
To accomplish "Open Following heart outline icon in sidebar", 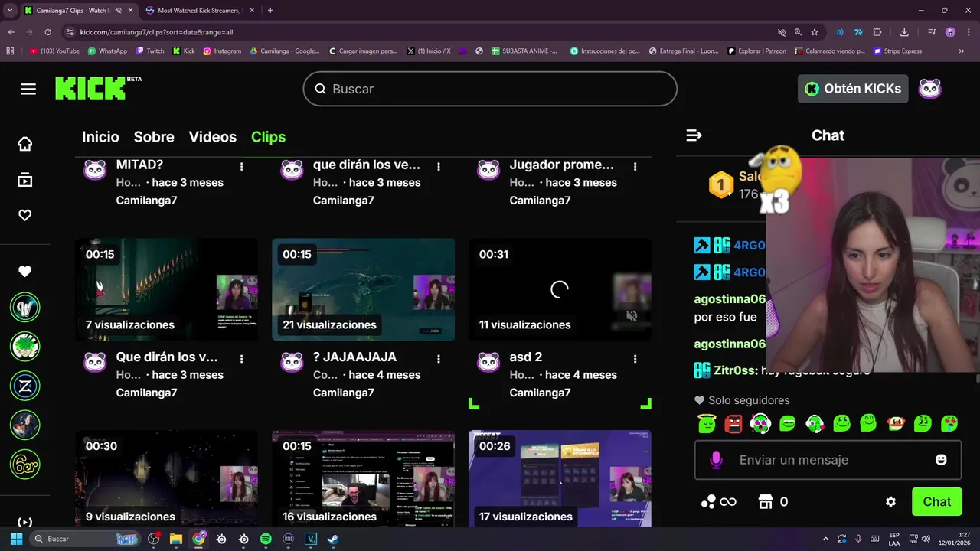I will pos(25,215).
